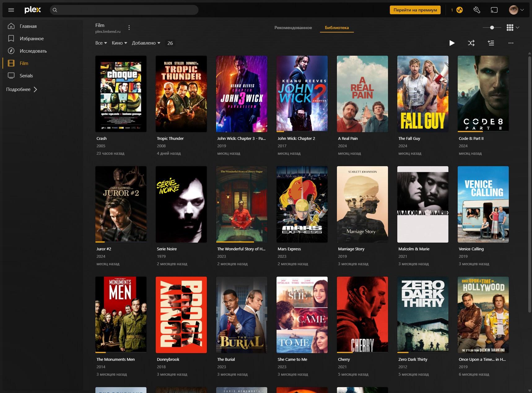Screen dimensions: 532x393
Task: Open Film library three-dot menu
Action: coord(129,28)
